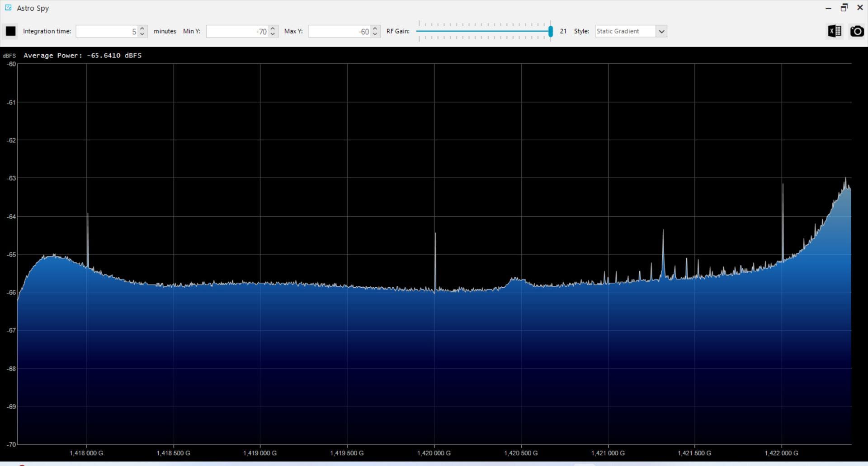Increase Min Y value with up arrow
Viewport: 868px width, 466px height.
pyautogui.click(x=273, y=29)
